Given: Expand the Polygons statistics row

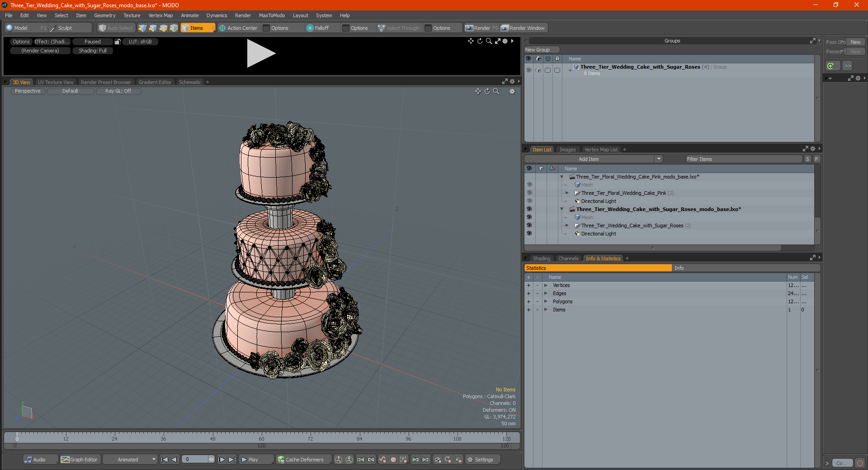Looking at the screenshot, I should [x=546, y=302].
